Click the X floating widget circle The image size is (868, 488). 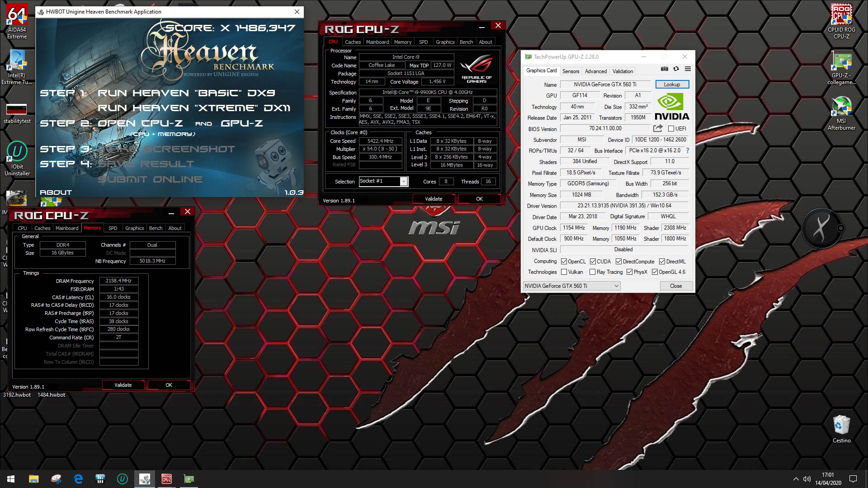821,228
